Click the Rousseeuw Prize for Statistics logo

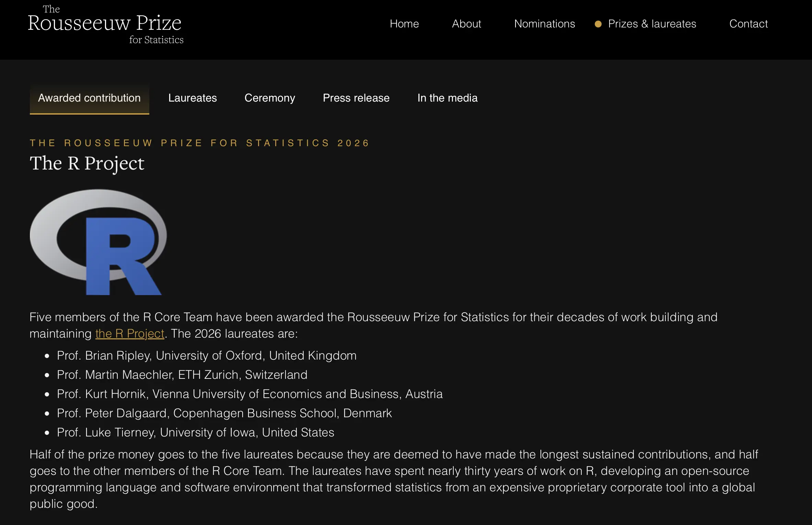tap(106, 25)
